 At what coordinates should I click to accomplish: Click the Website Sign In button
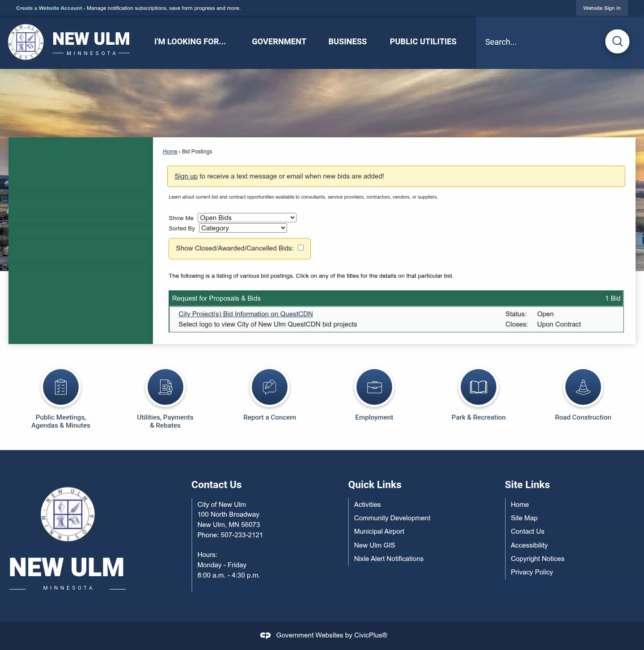(602, 8)
